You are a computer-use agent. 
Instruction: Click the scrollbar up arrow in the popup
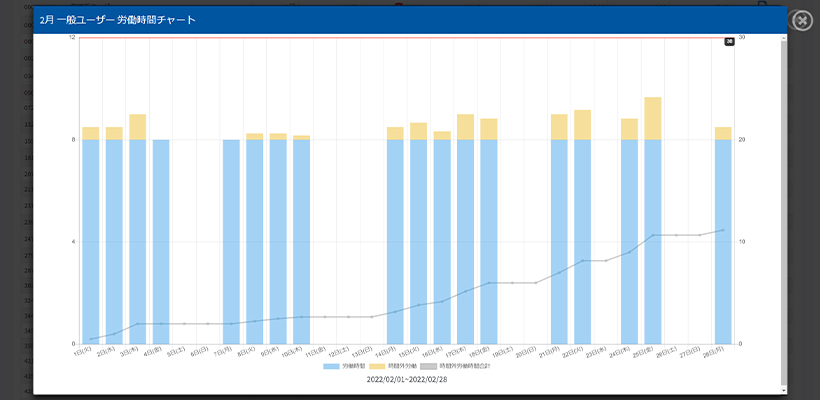coord(782,38)
